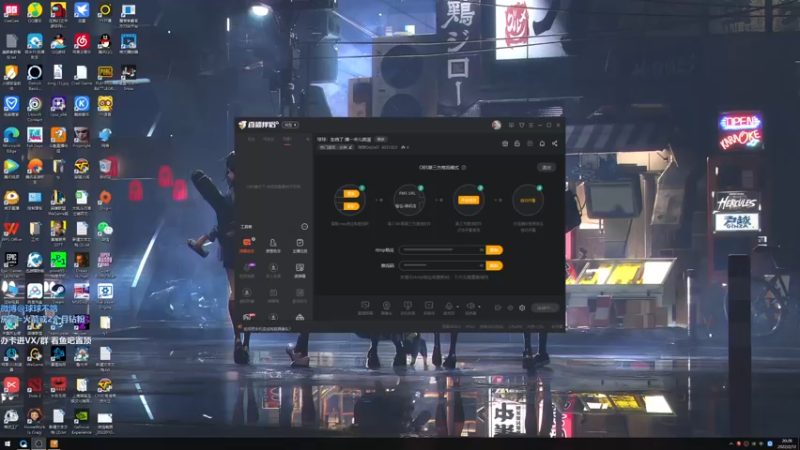Click the share icon at the room header
Screen dimensions: 800x450
tap(555, 143)
